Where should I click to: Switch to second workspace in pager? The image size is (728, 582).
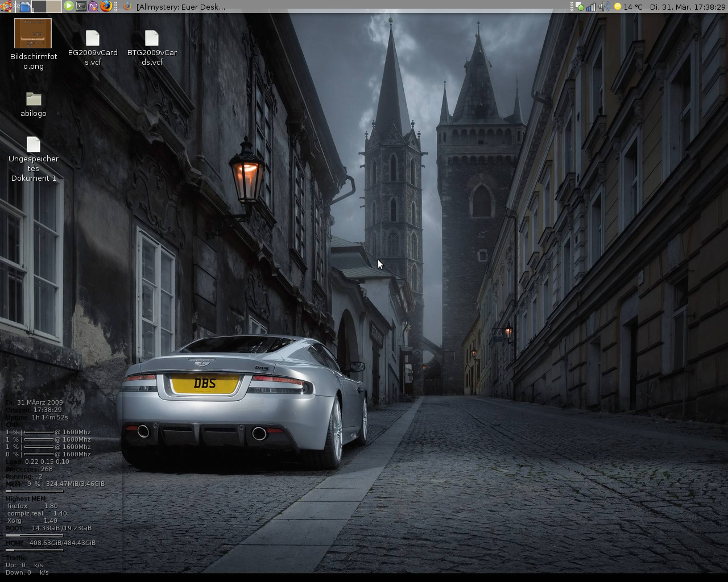coord(54,6)
